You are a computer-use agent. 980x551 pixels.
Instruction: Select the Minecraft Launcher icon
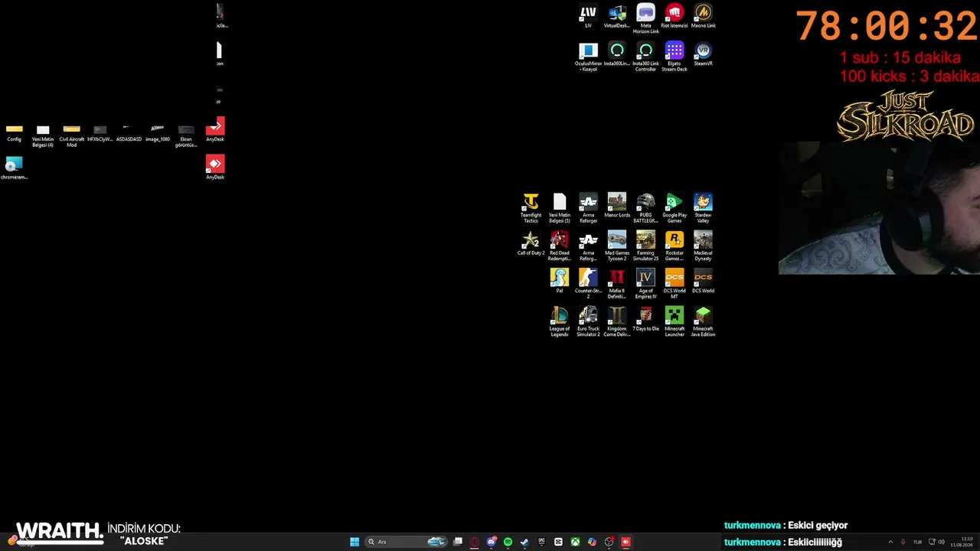point(675,322)
